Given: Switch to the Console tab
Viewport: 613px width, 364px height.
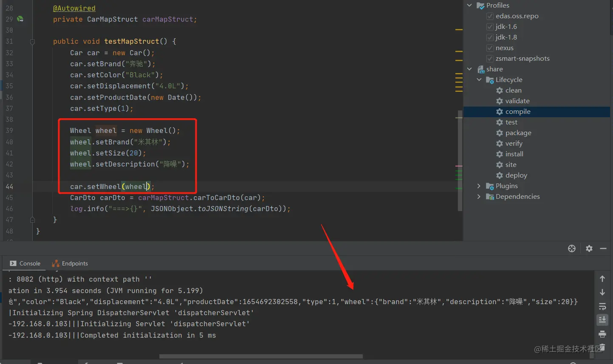Looking at the screenshot, I should (x=25, y=263).
